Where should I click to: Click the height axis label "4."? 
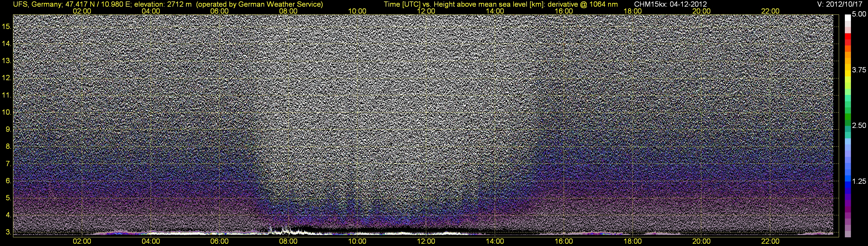(9, 215)
